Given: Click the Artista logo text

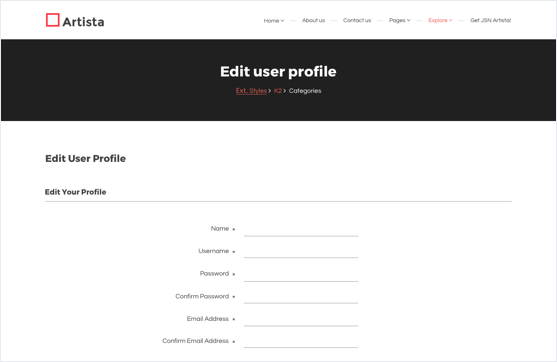Looking at the screenshot, I should tap(83, 22).
